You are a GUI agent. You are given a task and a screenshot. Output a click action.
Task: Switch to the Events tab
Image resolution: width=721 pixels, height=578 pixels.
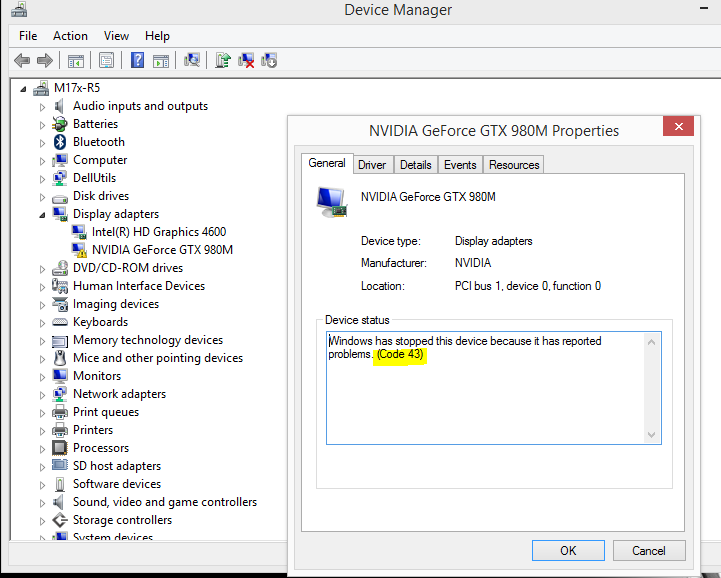[x=460, y=165]
